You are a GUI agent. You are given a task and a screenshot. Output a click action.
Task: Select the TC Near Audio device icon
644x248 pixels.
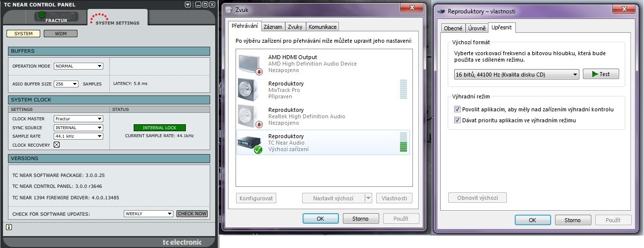[250, 143]
